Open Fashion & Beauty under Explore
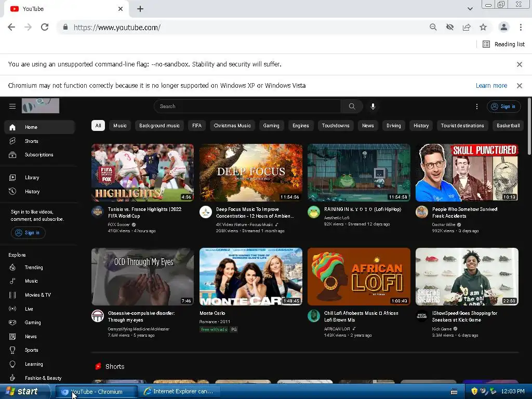 39,378
